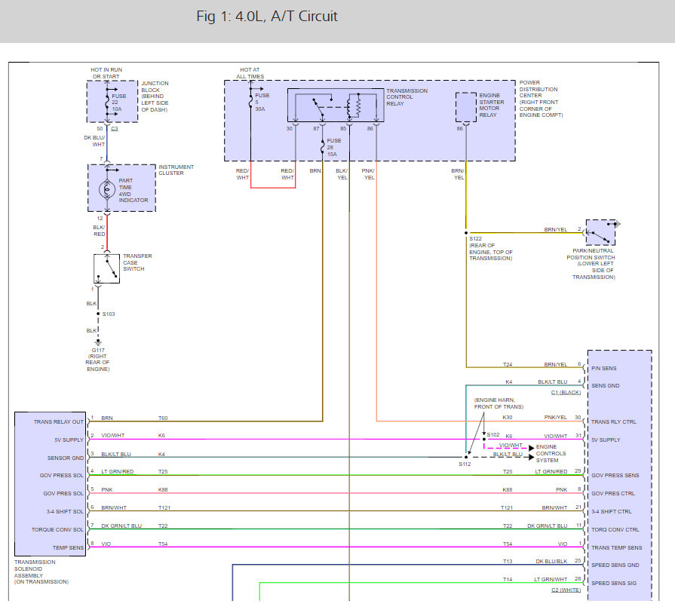Click the Transmission Control Relay coil symbol
675x616 pixels.
(x=356, y=106)
